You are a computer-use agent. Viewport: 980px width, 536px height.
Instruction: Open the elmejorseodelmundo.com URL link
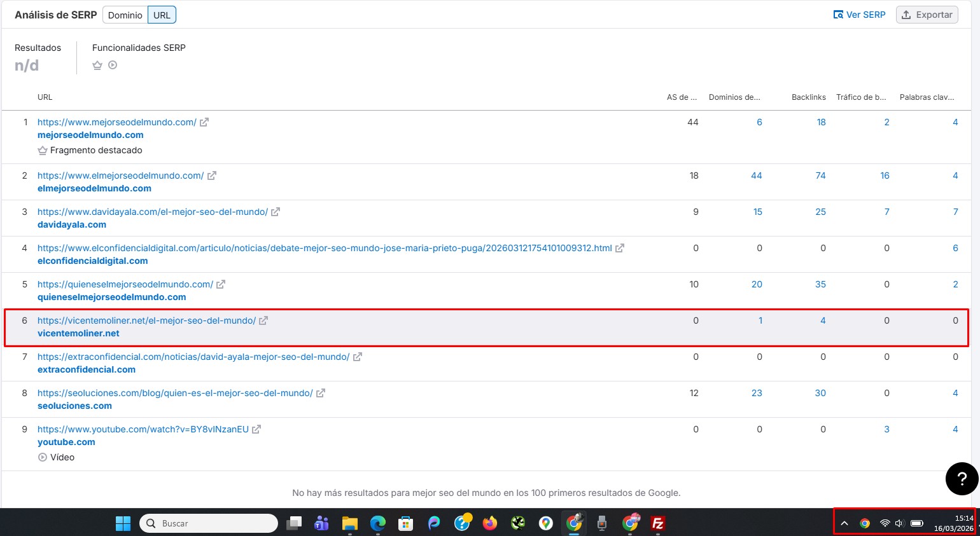120,175
